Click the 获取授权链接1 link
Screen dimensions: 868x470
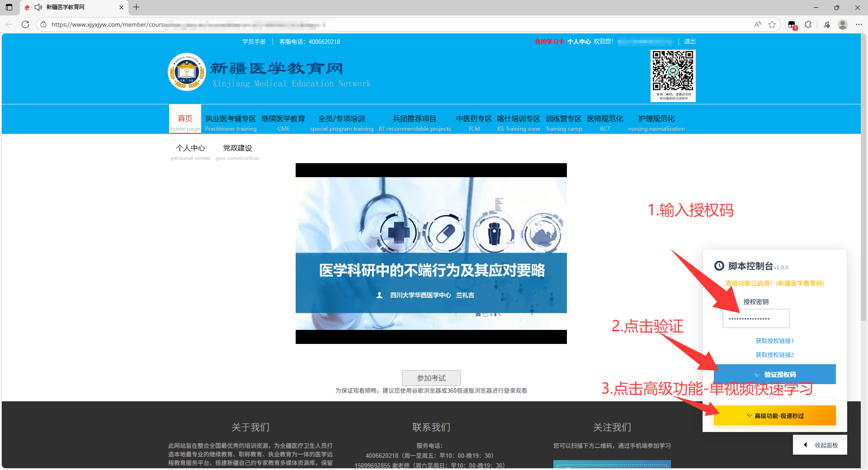pos(774,341)
